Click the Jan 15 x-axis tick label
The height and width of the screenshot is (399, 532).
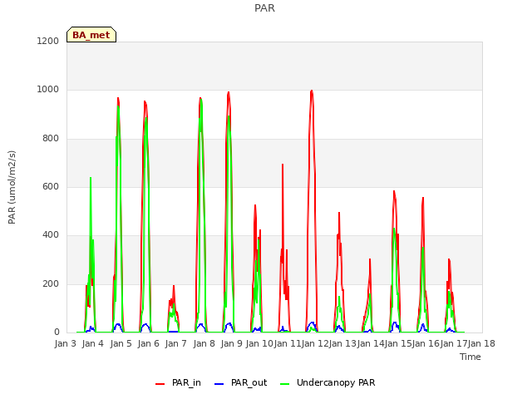[x=399, y=343]
